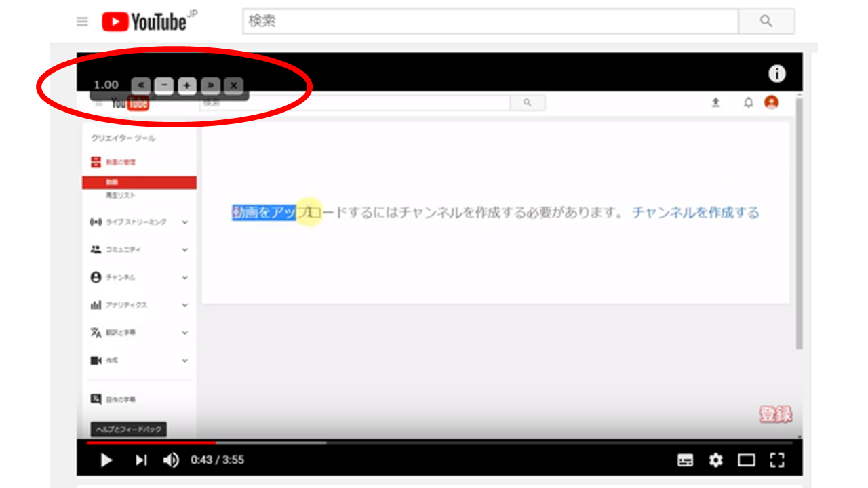
Task: Select the red 動画 sidebar item
Action: click(140, 182)
